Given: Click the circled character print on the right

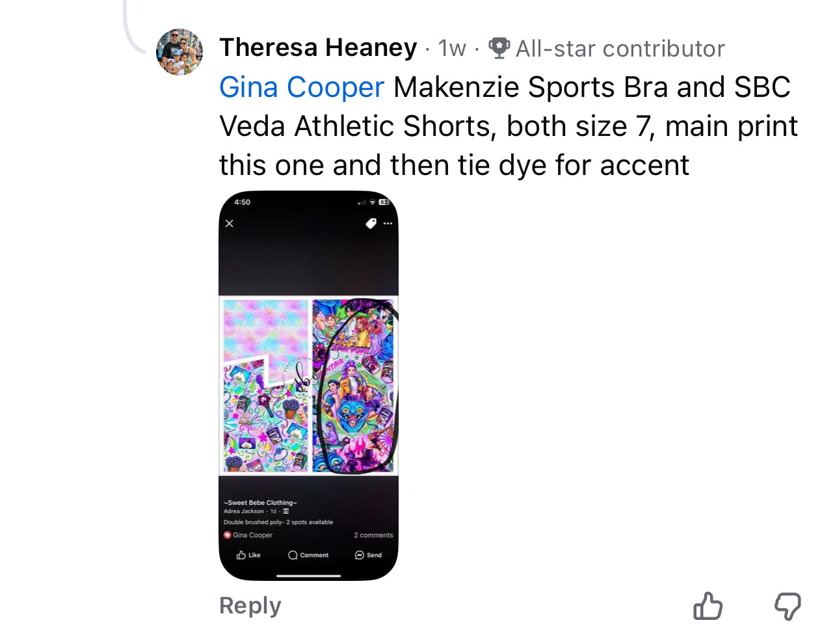Looking at the screenshot, I should [354, 385].
